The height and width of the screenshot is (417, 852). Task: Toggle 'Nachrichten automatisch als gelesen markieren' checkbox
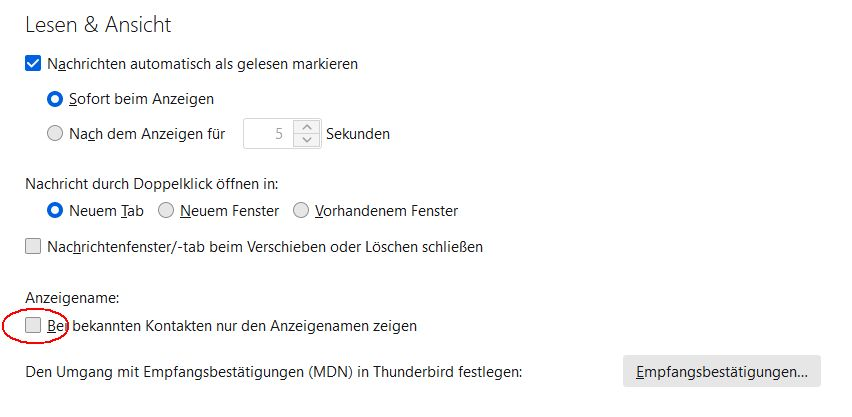pyautogui.click(x=33, y=64)
